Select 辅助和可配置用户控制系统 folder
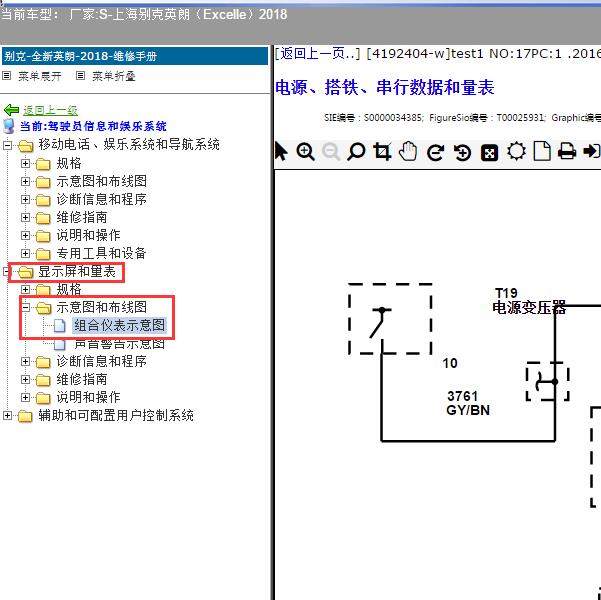The height and width of the screenshot is (600, 601). pos(116,415)
